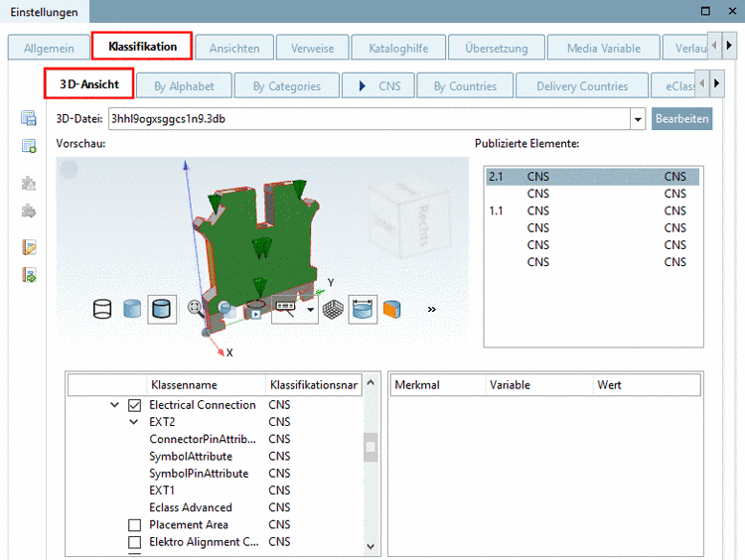Select the shaded cylinder with edges display mode
Image resolution: width=745 pixels, height=560 pixels.
pos(162,309)
